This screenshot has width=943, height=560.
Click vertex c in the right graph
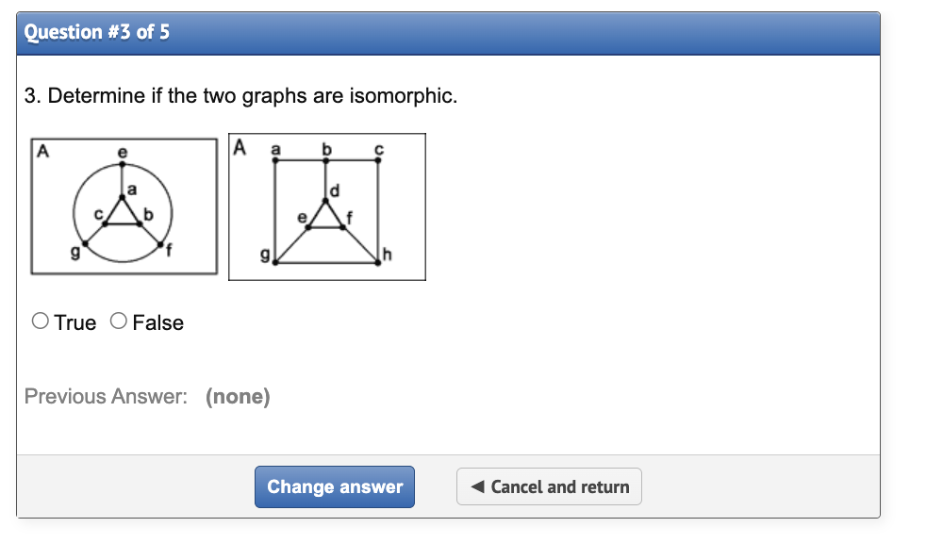click(378, 159)
